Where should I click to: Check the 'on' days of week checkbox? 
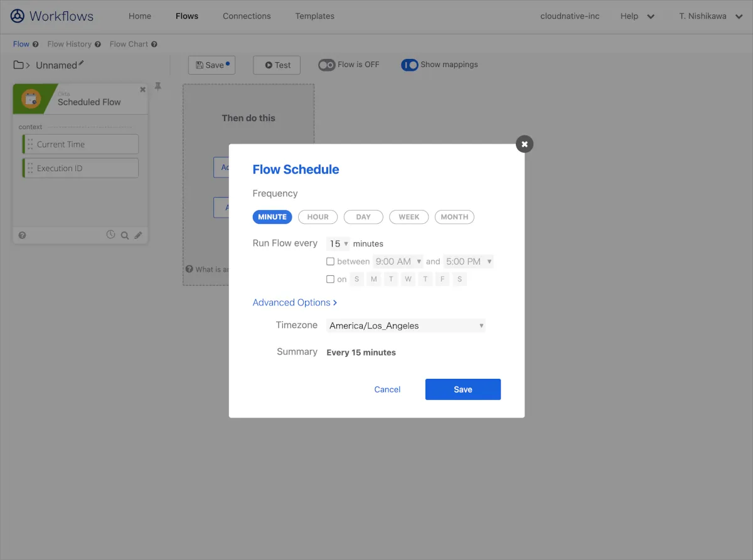pos(330,280)
